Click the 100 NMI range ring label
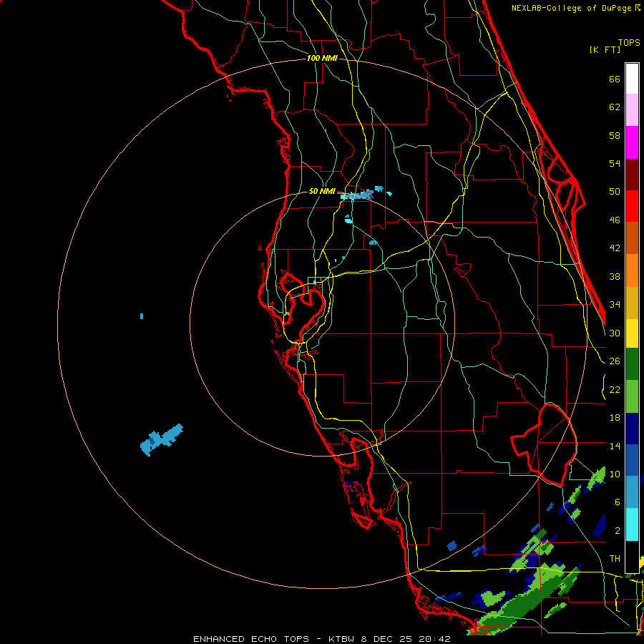The image size is (644, 644). (x=322, y=59)
